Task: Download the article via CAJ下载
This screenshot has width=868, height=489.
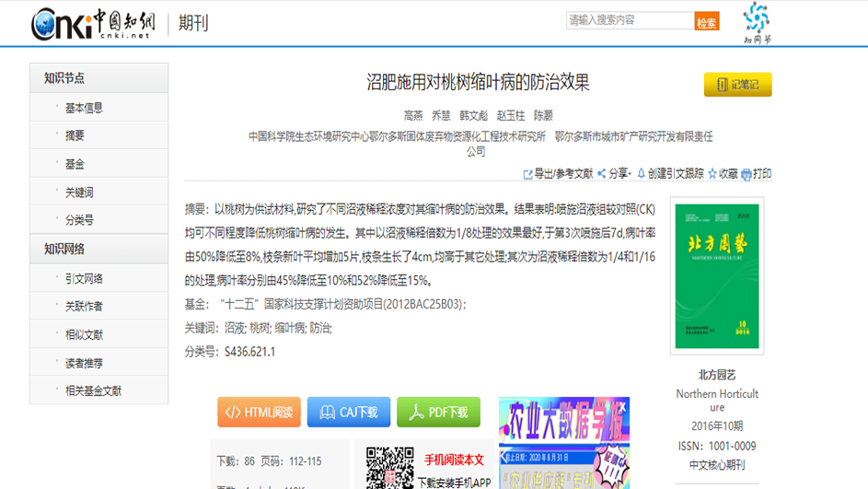Action: coord(348,413)
